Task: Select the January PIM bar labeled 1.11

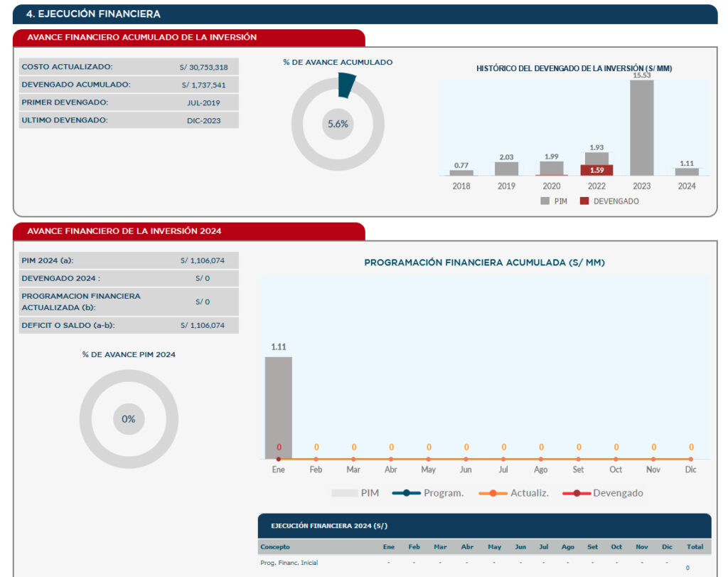Action: click(278, 407)
